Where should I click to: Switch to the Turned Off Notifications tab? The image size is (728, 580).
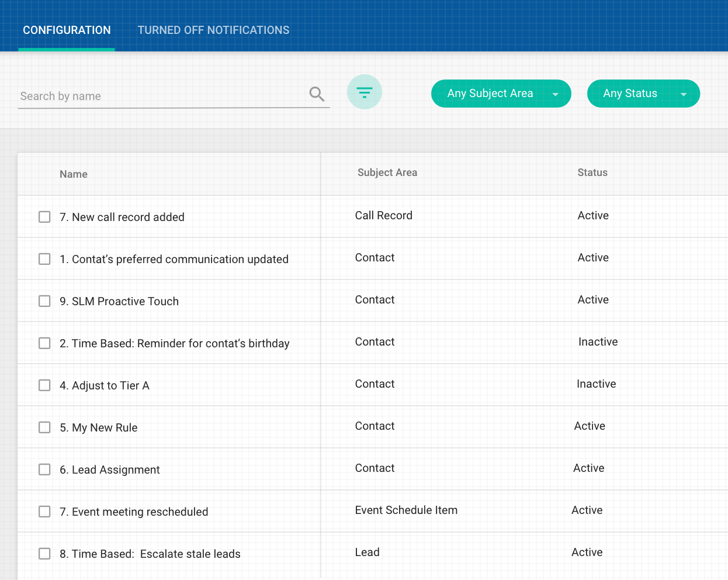tap(213, 30)
